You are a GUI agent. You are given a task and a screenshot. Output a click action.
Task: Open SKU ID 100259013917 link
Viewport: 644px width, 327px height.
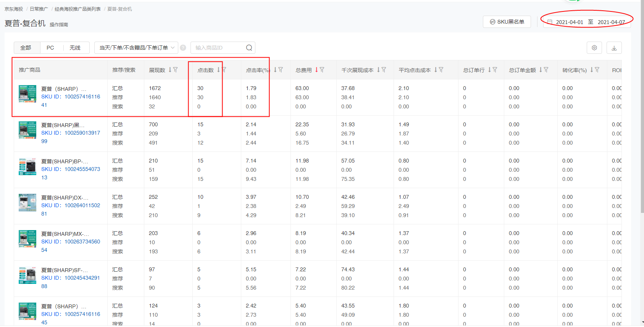[x=71, y=133]
